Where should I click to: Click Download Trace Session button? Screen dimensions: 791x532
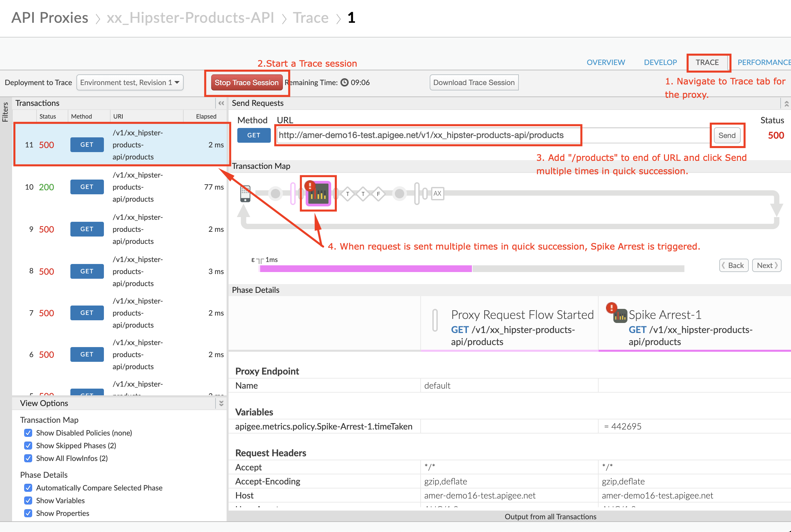tap(474, 82)
